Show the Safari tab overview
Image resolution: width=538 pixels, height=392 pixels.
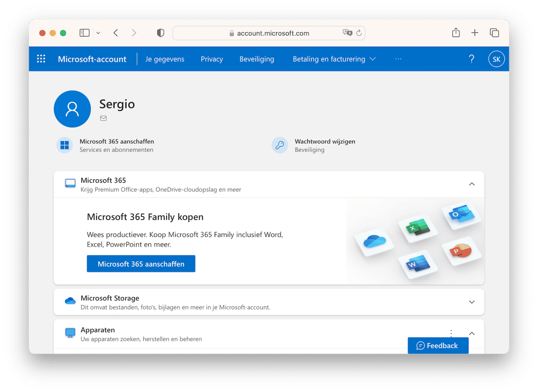(494, 33)
